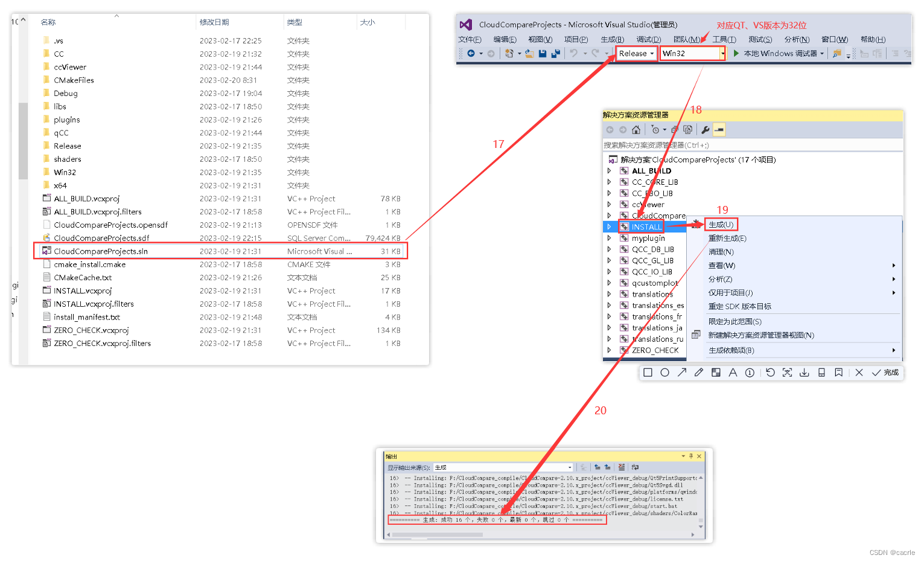Toggle the Preview Selected Items icon
This screenshot has width=924, height=561.
click(x=719, y=130)
